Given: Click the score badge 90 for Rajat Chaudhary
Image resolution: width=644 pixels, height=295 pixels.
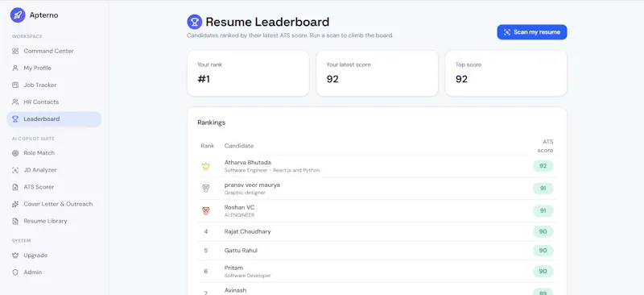Looking at the screenshot, I should [543, 231].
